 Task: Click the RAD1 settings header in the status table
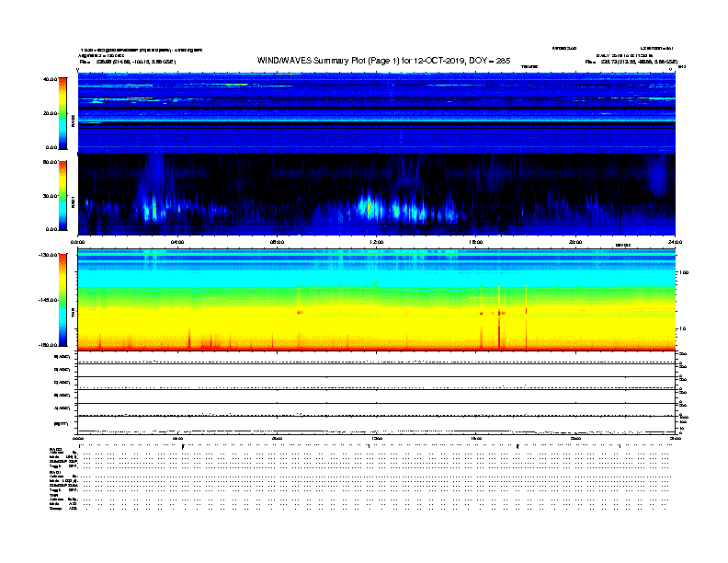coord(55,472)
